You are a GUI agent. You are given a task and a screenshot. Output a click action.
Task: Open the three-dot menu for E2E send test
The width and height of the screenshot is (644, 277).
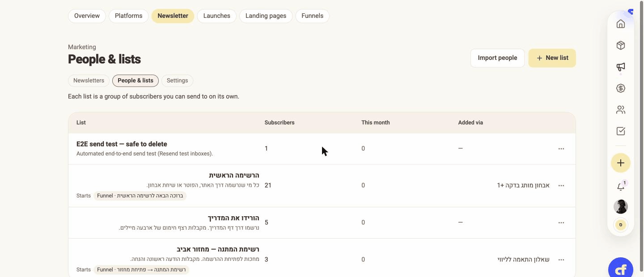point(561,149)
